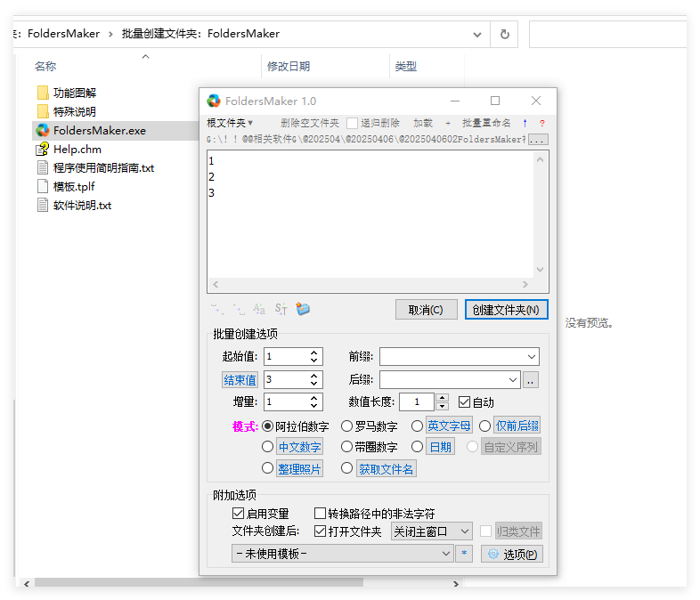This screenshot has height=600, width=700.
Task: Click the blue up arrow in FoldersMaker toolbar
Action: (525, 123)
